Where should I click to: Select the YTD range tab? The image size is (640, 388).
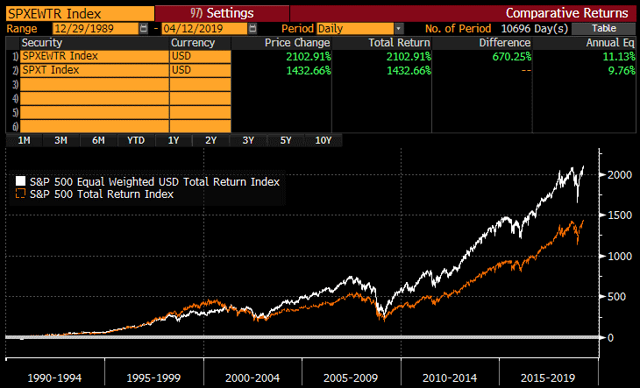(136, 140)
